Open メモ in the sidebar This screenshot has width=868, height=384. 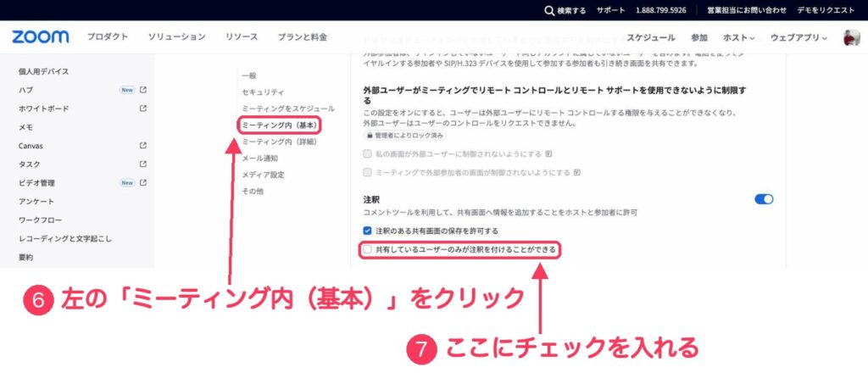click(x=25, y=127)
